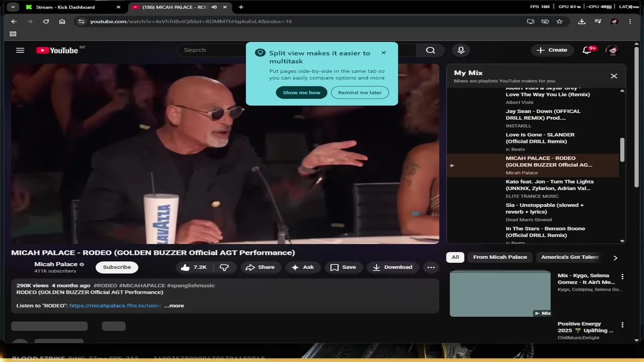Open YouTube notifications bell

click(x=587, y=50)
